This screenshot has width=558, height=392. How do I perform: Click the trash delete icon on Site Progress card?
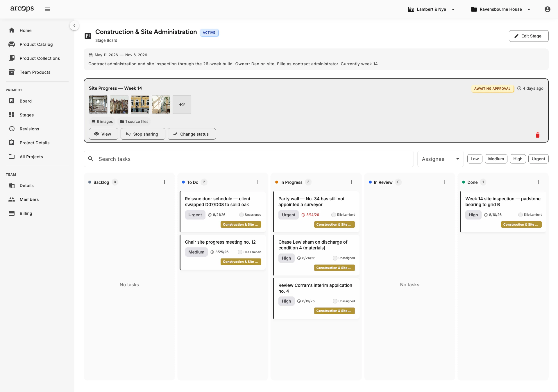(538, 135)
